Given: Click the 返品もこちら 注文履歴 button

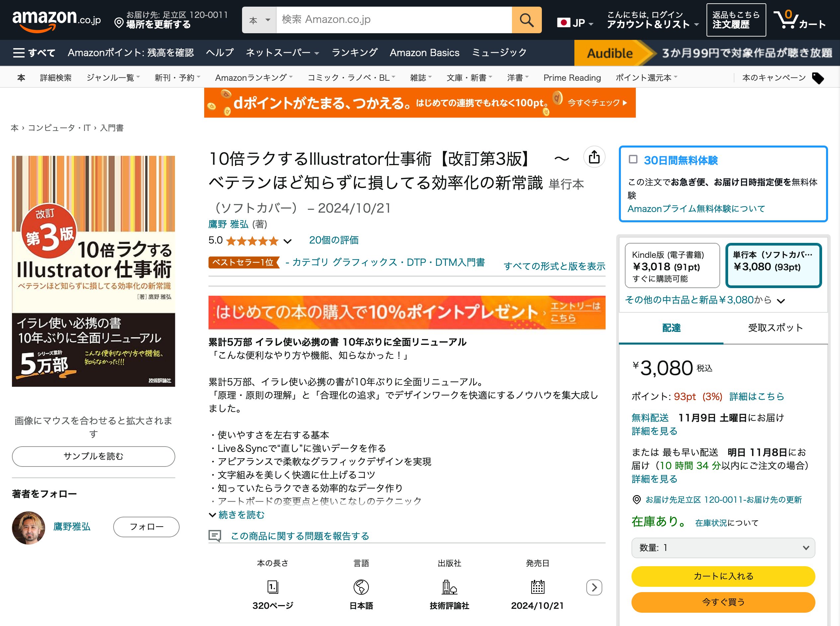Looking at the screenshot, I should (x=736, y=20).
